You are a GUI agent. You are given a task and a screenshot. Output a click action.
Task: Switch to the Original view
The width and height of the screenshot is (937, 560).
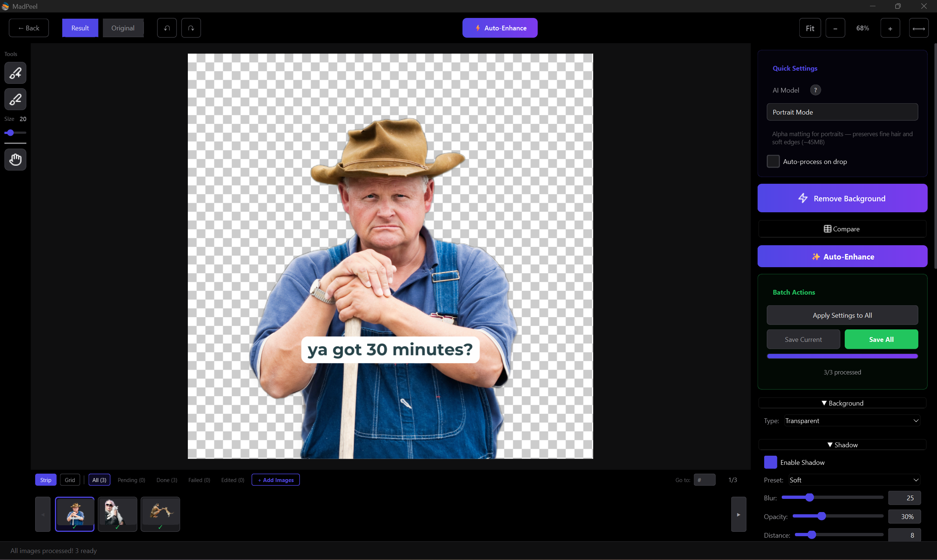(123, 27)
